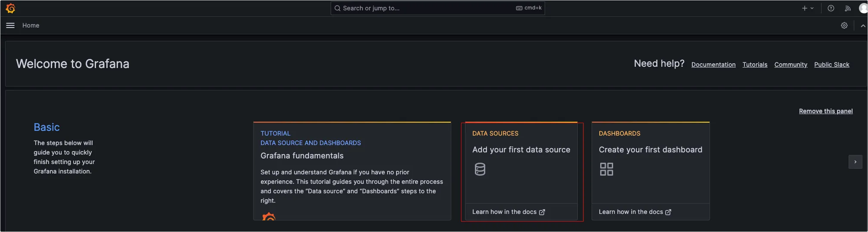Open the help question-mark icon

pos(831,8)
